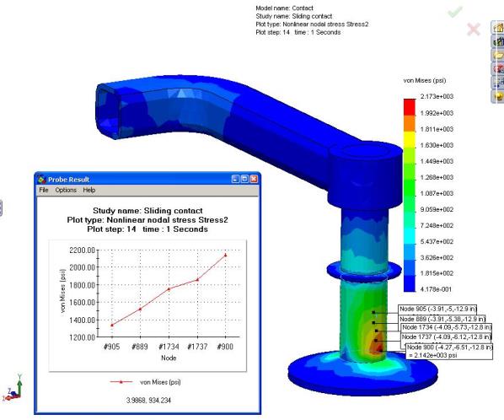Image resolution: width=504 pixels, height=420 pixels.
Task: Select the Node 1737 probe label
Action: pos(446,337)
